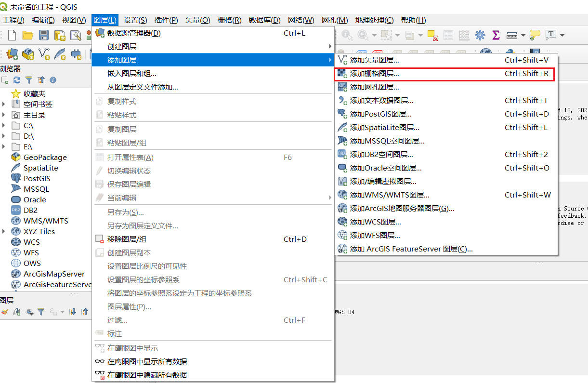Open the Layout Manager wrench icon
This screenshot has width=588, height=383.
[76, 35]
